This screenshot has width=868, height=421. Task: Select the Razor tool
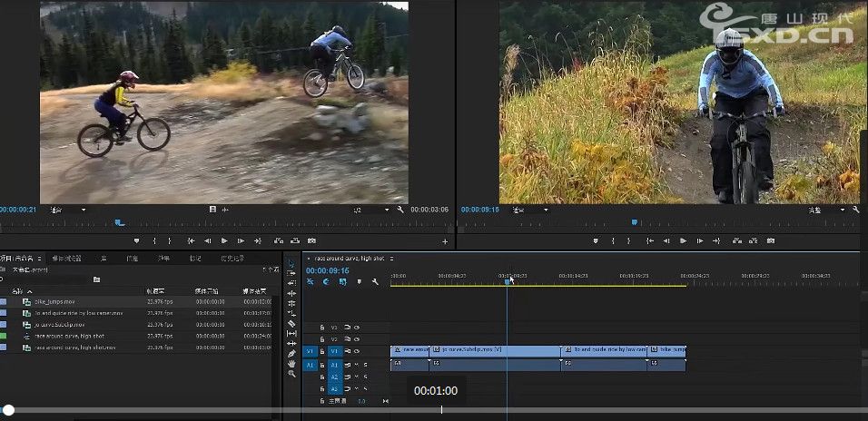291,324
